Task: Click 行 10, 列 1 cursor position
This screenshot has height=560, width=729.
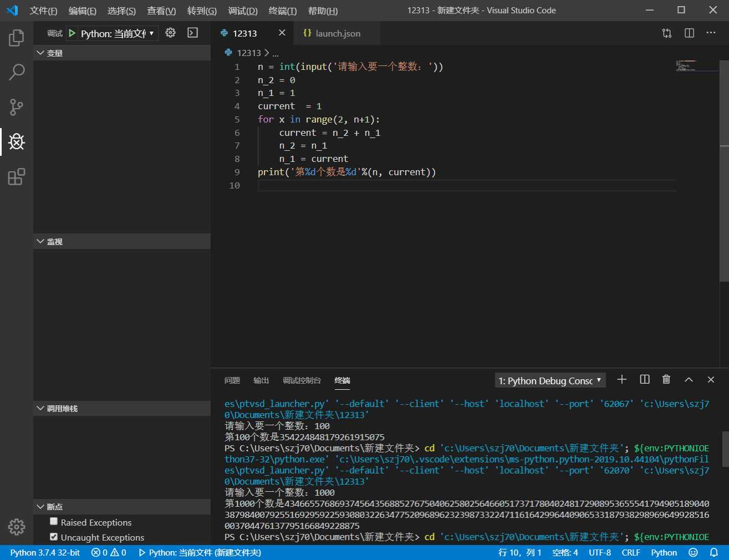Action: [x=519, y=553]
